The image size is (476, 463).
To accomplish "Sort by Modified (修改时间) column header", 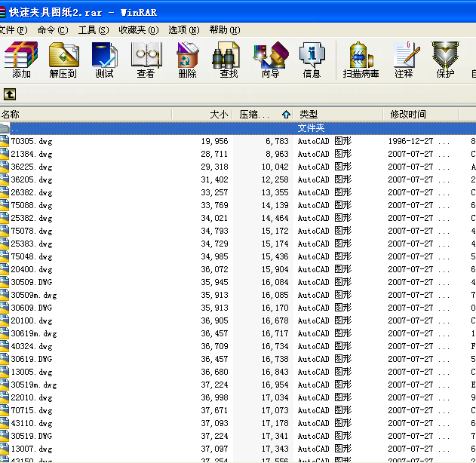I will coord(420,115).
